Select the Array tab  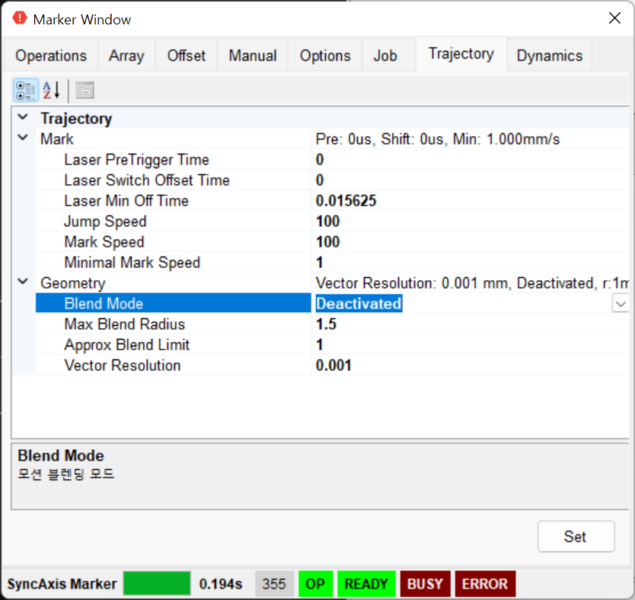[x=126, y=56]
